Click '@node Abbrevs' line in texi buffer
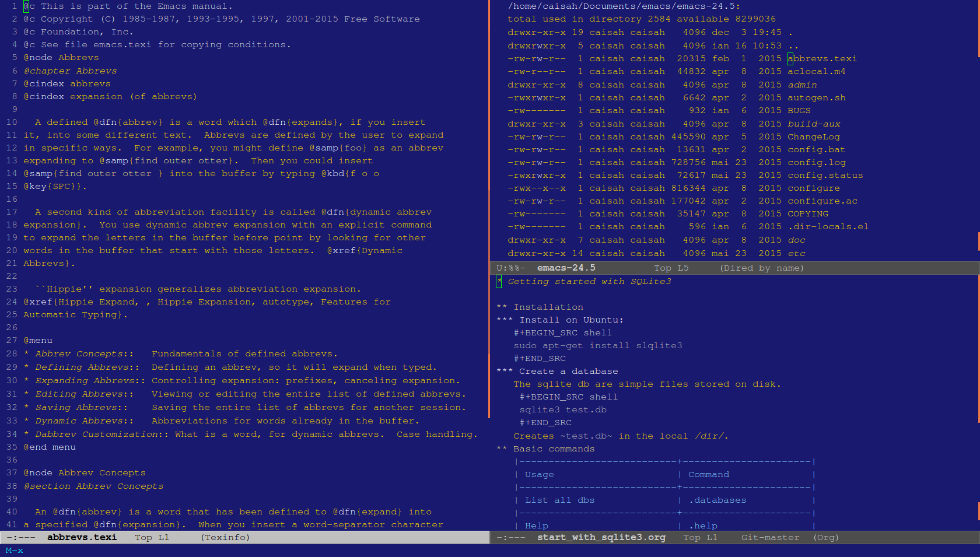 point(61,57)
